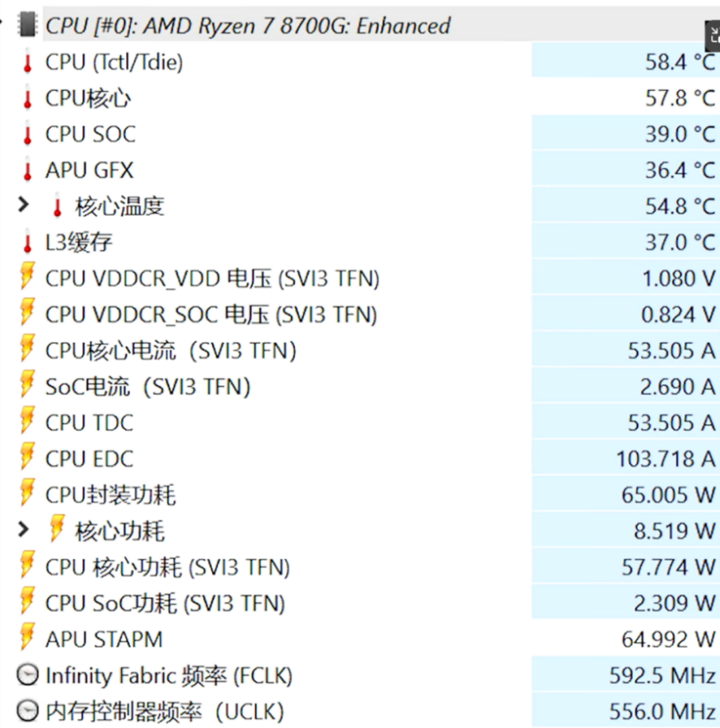The image size is (720, 728).
Task: Select the CPU核心 sensor label
Action: tap(88, 98)
